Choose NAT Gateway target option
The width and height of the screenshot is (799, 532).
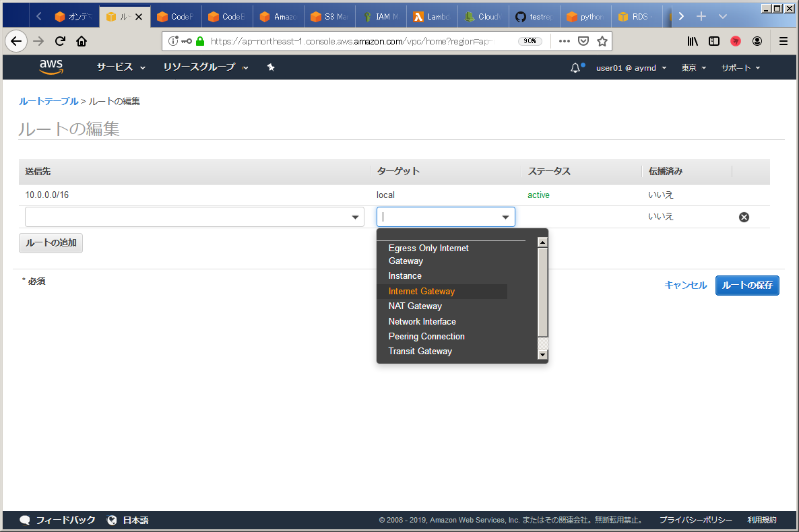[x=415, y=306]
